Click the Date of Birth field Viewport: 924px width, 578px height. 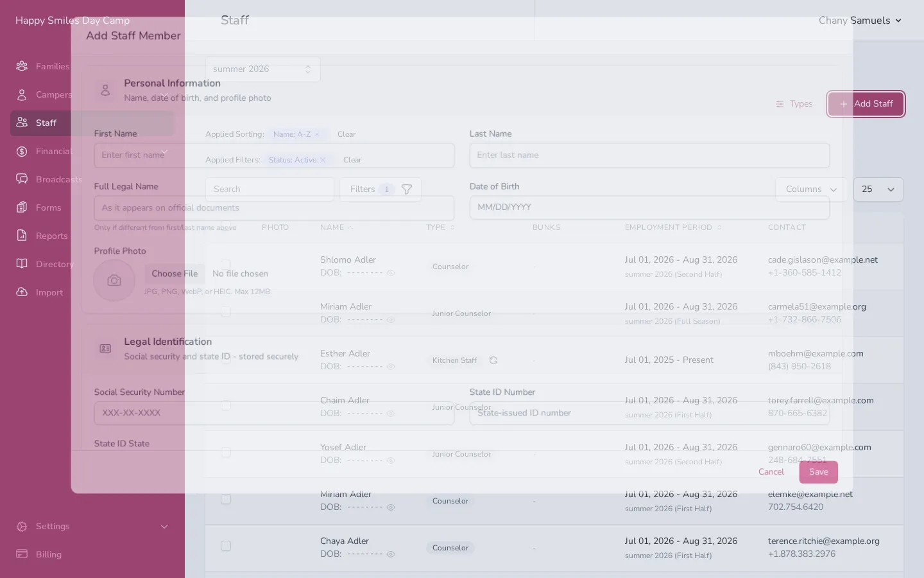tap(649, 207)
